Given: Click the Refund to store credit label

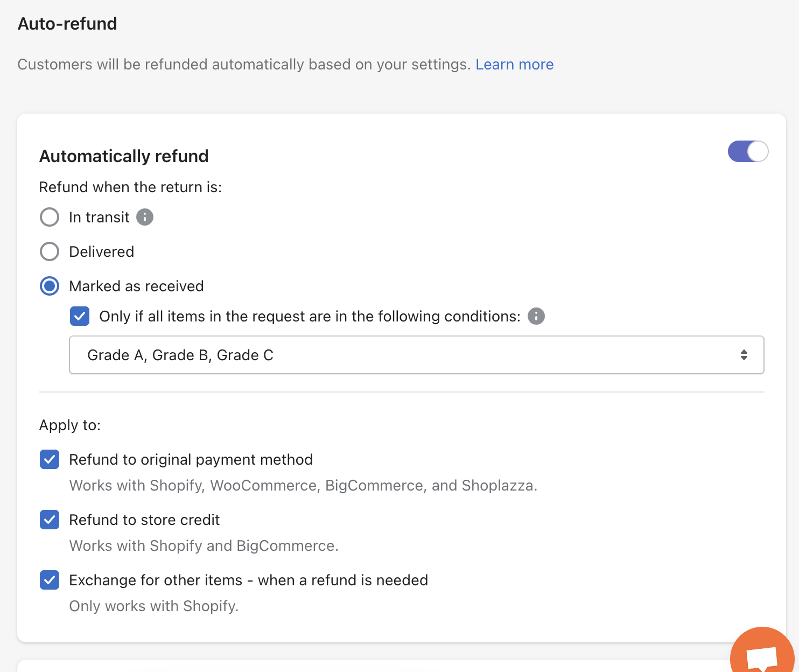Looking at the screenshot, I should [x=144, y=520].
